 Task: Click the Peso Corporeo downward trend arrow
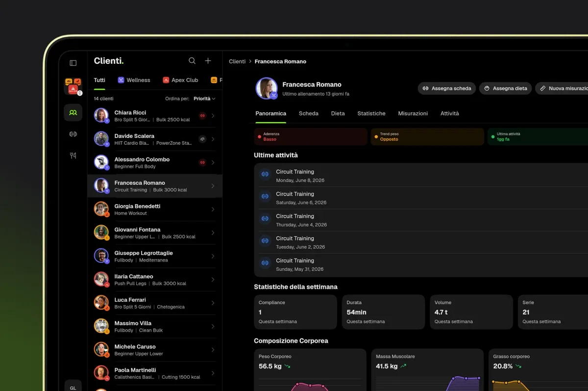pyautogui.click(x=288, y=366)
